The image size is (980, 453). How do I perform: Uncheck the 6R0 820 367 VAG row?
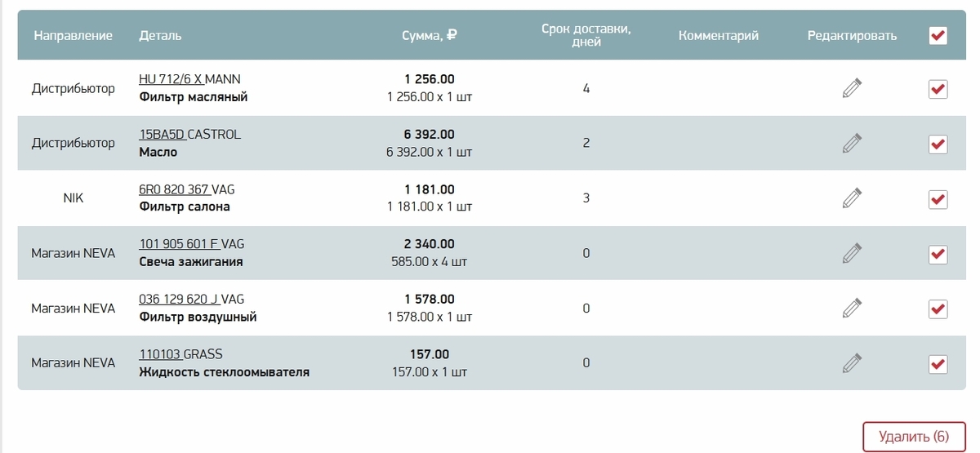(x=938, y=199)
